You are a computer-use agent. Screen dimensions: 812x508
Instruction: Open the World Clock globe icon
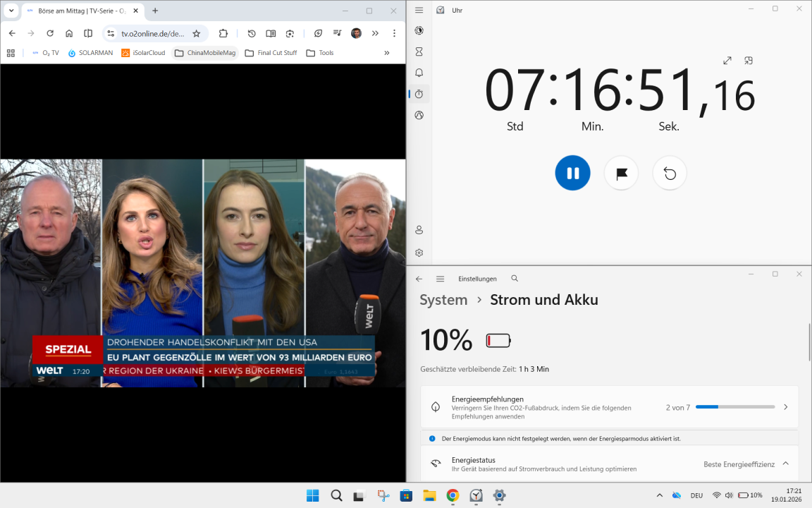419,114
